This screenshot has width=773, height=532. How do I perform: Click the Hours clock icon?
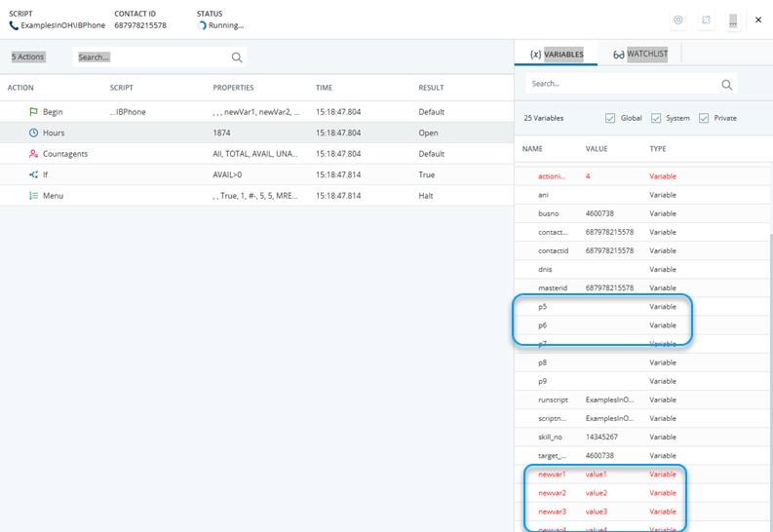(x=33, y=133)
